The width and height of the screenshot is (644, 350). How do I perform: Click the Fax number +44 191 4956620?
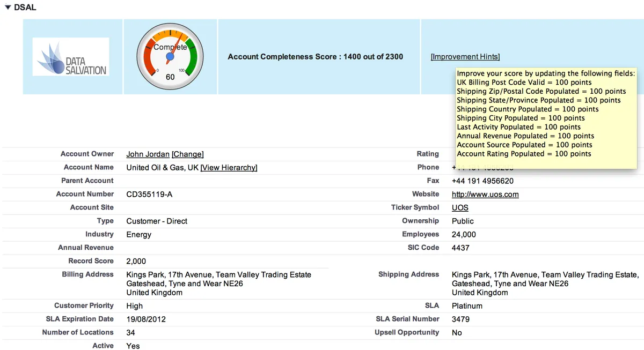(482, 181)
